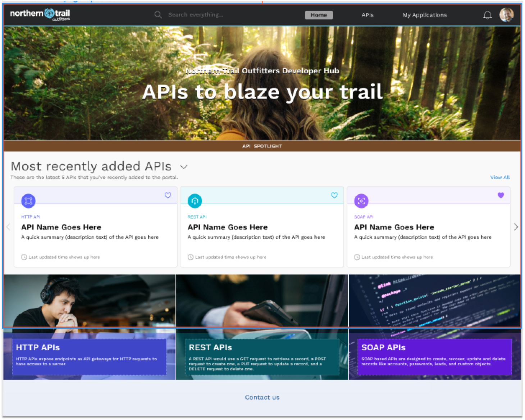Favorite the REST API card
The width and height of the screenshot is (525, 420).
[x=334, y=195]
